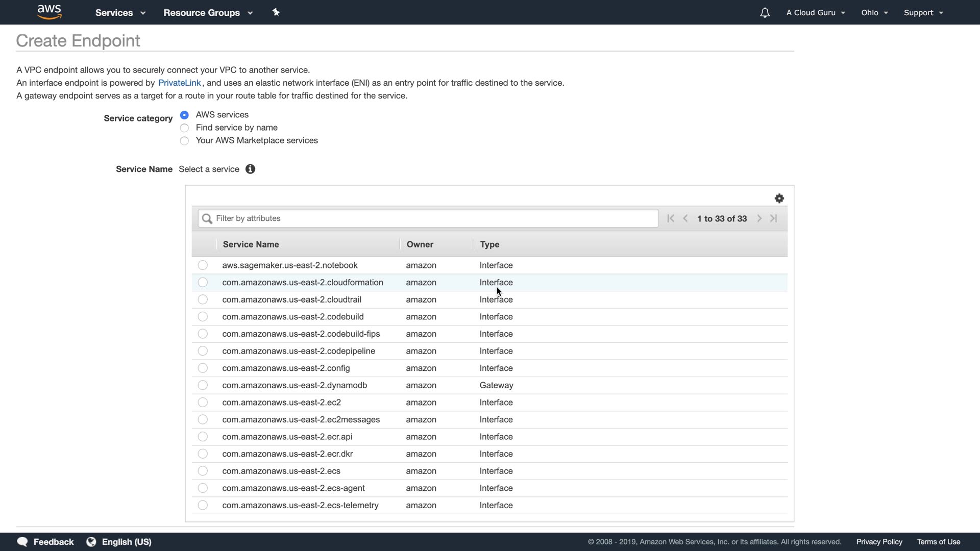
Task: Open the Support menu
Action: [923, 13]
